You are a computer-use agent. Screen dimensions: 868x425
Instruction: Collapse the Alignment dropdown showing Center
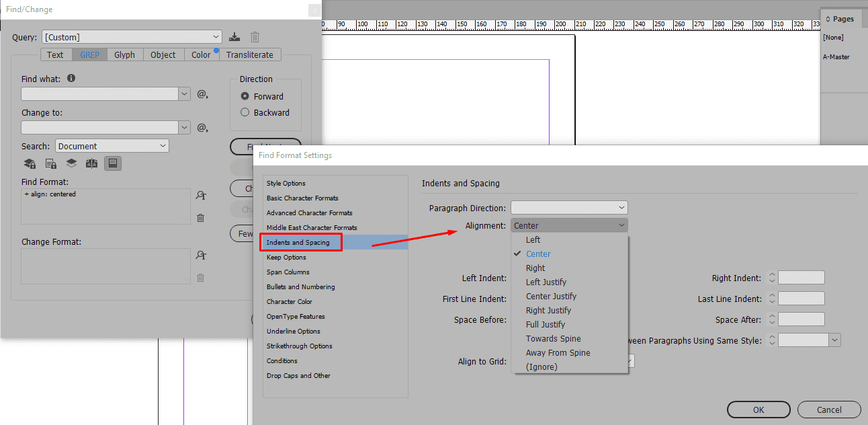click(x=569, y=225)
